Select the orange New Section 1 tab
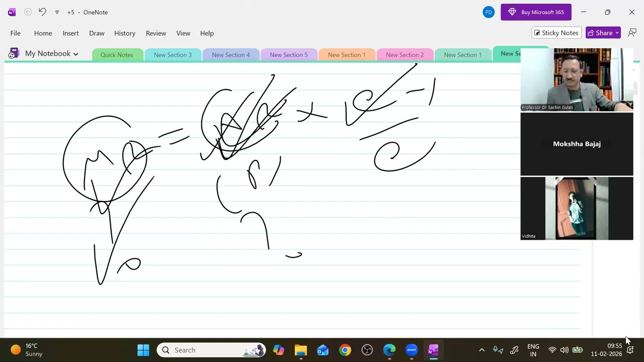The width and height of the screenshot is (644, 362). coord(347,55)
